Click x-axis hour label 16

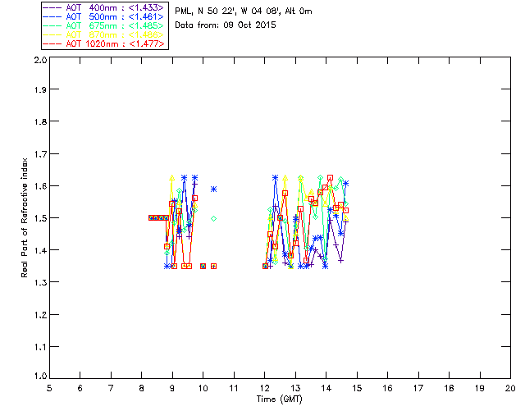click(388, 388)
